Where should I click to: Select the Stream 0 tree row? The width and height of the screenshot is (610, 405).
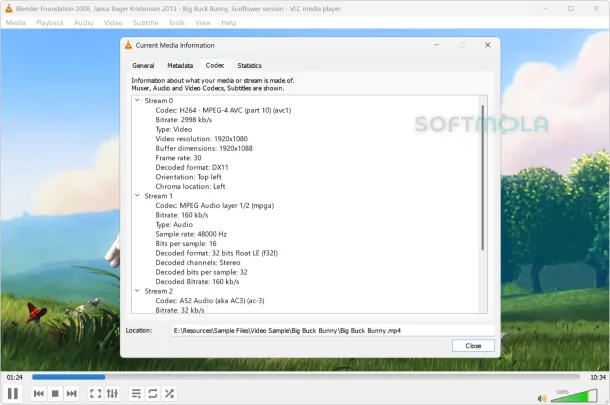coord(159,100)
